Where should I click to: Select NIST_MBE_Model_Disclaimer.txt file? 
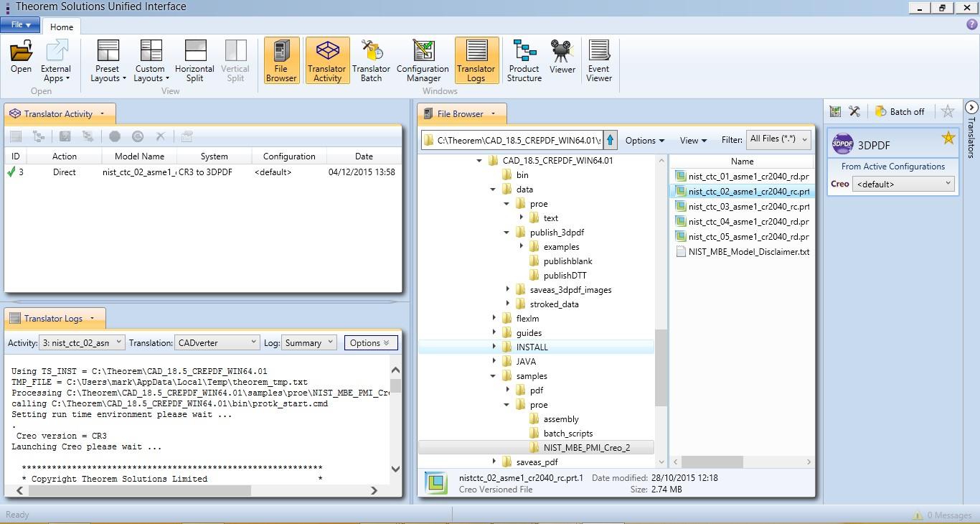click(742, 251)
